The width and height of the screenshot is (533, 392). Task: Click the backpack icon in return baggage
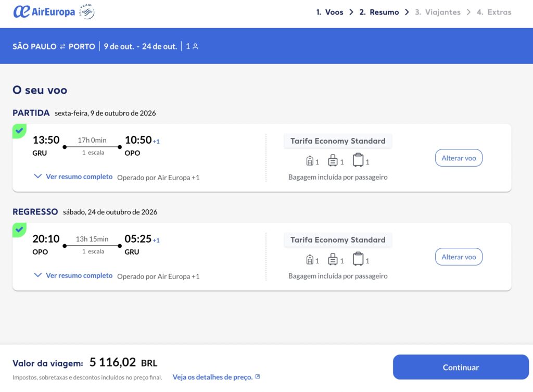point(310,260)
